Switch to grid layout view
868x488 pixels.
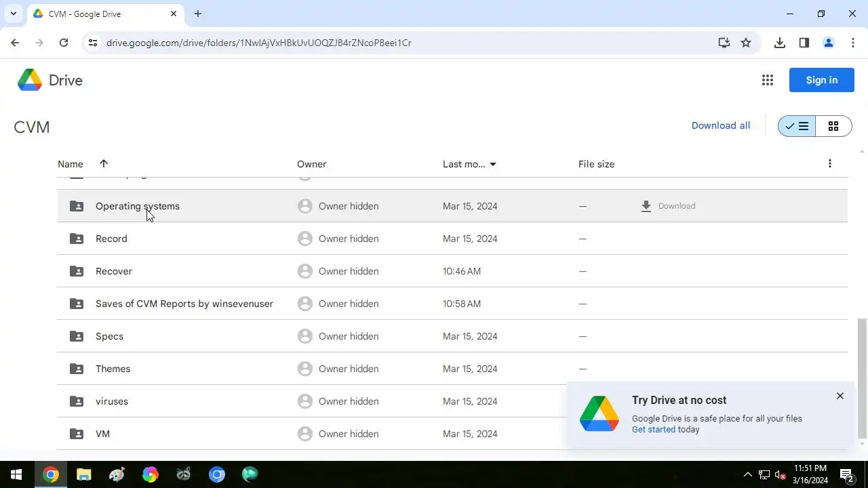click(833, 126)
